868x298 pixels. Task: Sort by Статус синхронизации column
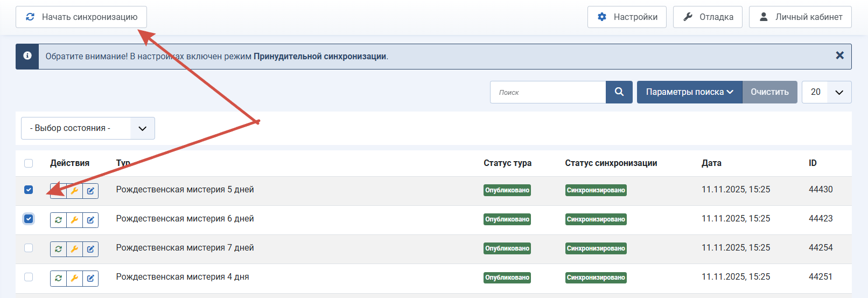point(611,163)
